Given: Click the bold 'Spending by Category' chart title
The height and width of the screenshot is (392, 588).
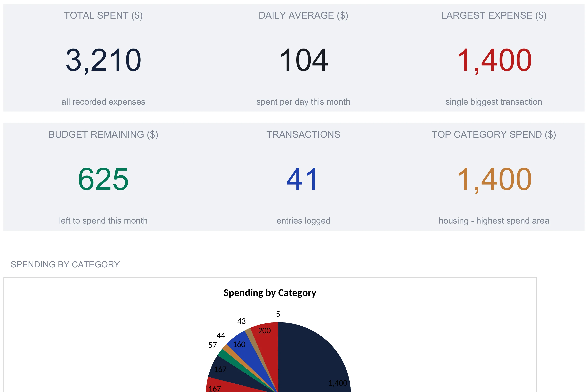Looking at the screenshot, I should 270,293.
